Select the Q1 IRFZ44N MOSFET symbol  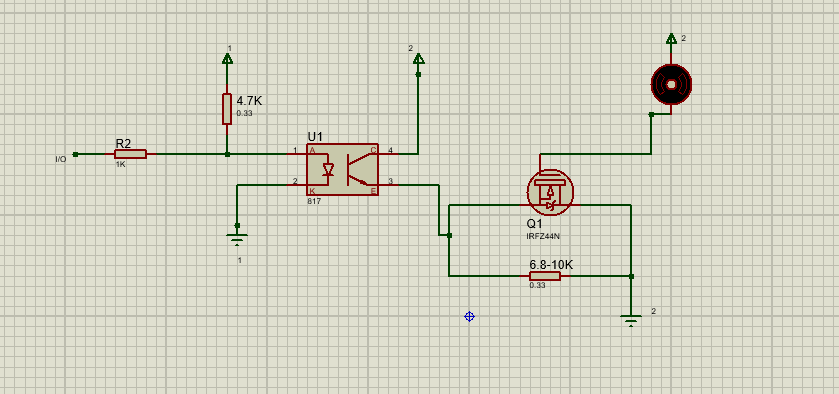point(550,193)
